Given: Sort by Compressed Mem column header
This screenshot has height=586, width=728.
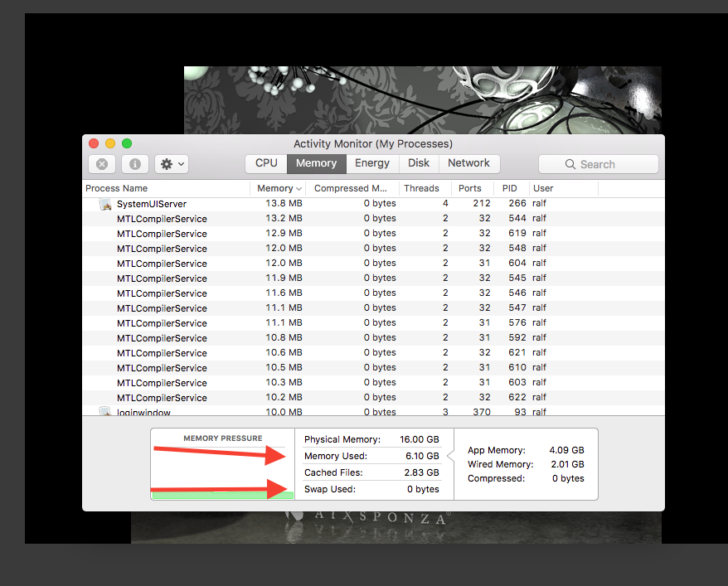Looking at the screenshot, I should [353, 188].
